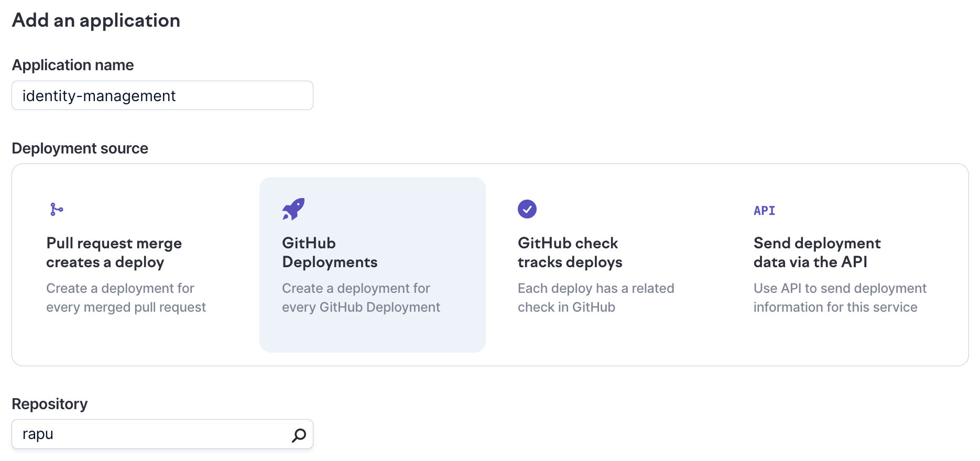
Task: Click the purple API icon
Action: point(764,211)
